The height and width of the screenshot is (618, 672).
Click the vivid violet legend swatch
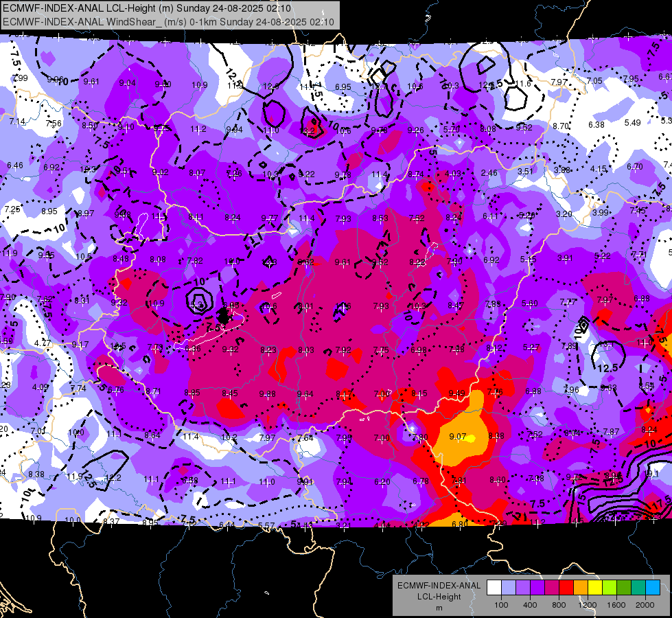coord(537,587)
